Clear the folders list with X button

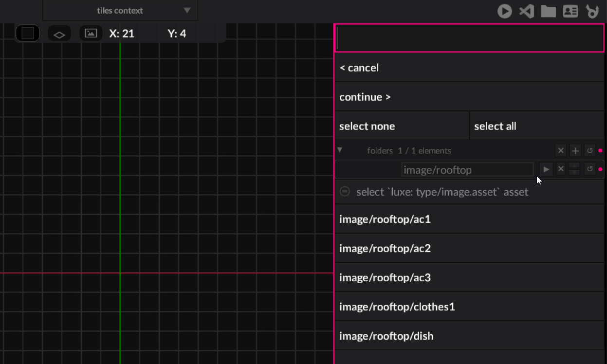tap(561, 151)
